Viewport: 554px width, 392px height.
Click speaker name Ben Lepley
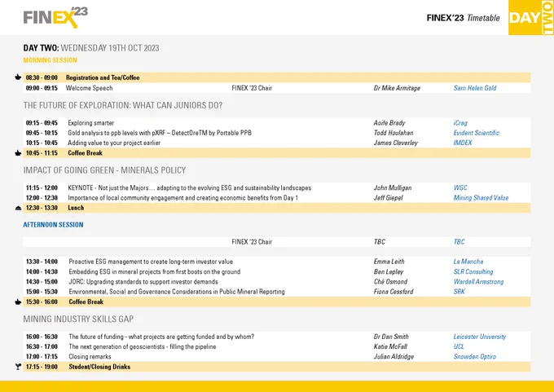(x=389, y=272)
